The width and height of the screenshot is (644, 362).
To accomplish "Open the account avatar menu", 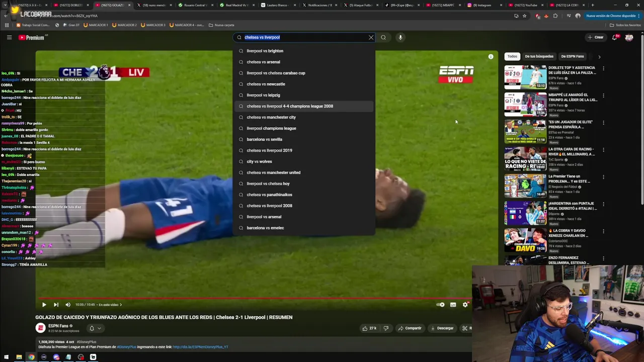I will (x=629, y=37).
